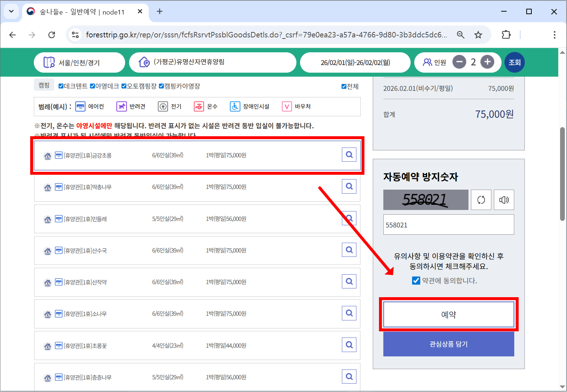Click the 합계 75,000원 total amount
This screenshot has width=567, height=392.
[494, 114]
